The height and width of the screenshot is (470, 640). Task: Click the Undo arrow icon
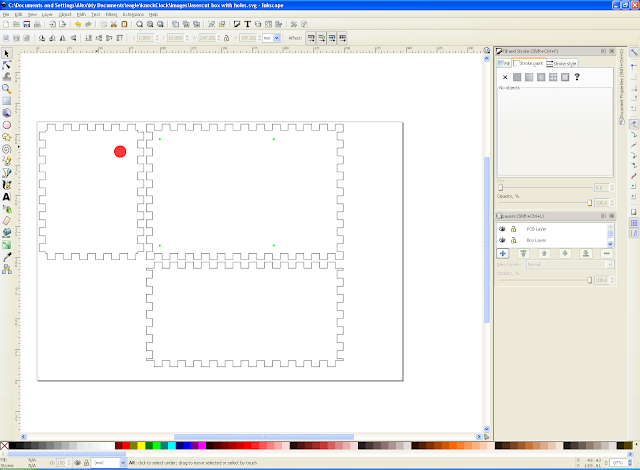point(78,24)
